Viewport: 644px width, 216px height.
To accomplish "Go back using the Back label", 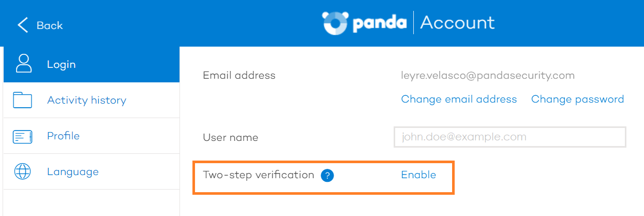I will (x=50, y=25).
